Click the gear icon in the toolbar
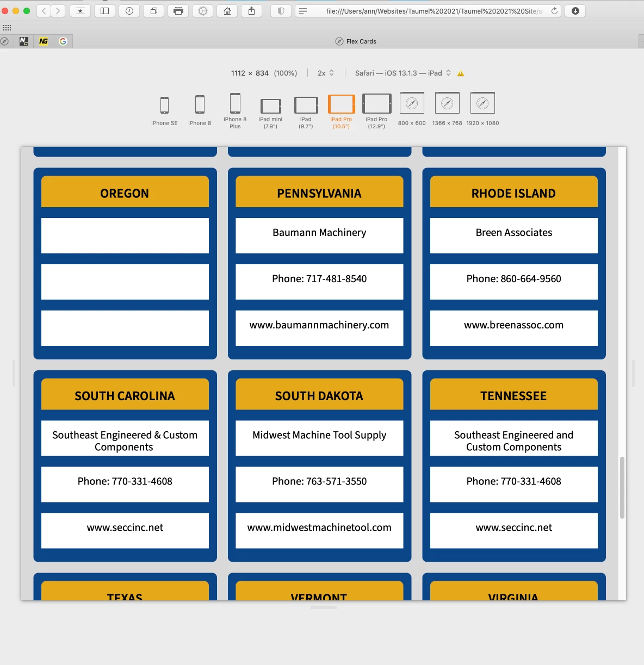This screenshot has width=644, height=665. [203, 11]
